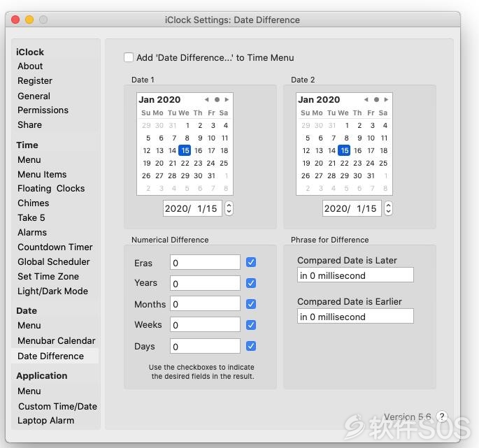Viewport: 479px width, 448px height.
Task: Select January 4 in Date 2 calendar
Action: click(x=385, y=125)
